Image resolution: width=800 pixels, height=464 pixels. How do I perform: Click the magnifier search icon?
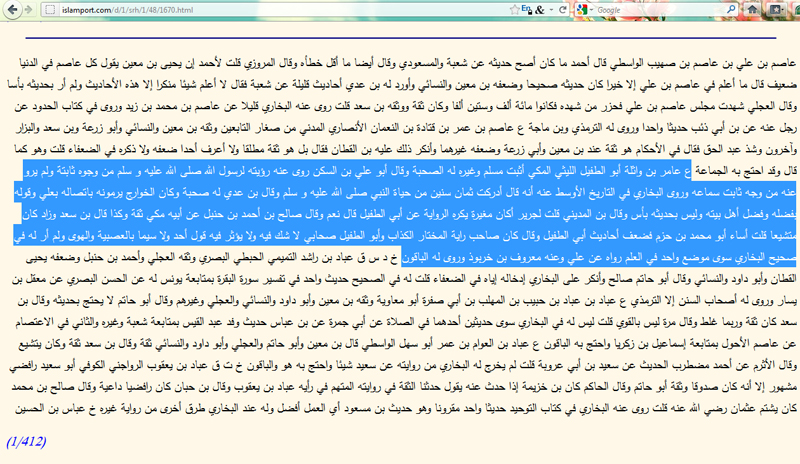click(x=731, y=9)
